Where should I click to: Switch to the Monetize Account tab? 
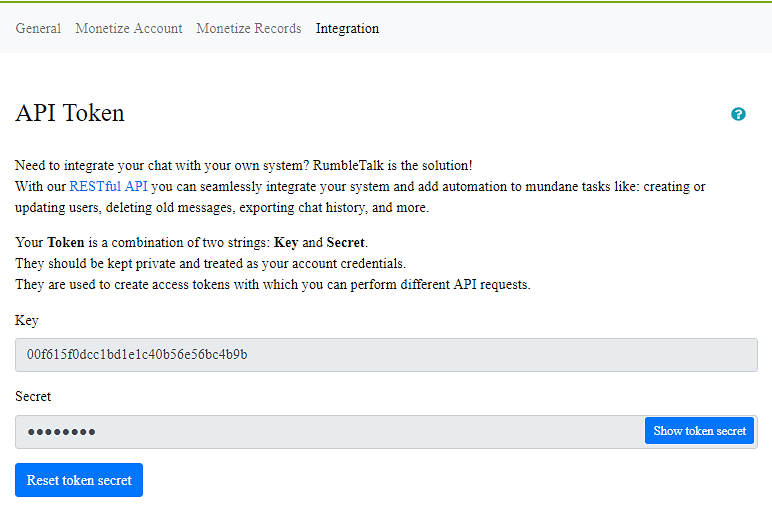tap(129, 29)
